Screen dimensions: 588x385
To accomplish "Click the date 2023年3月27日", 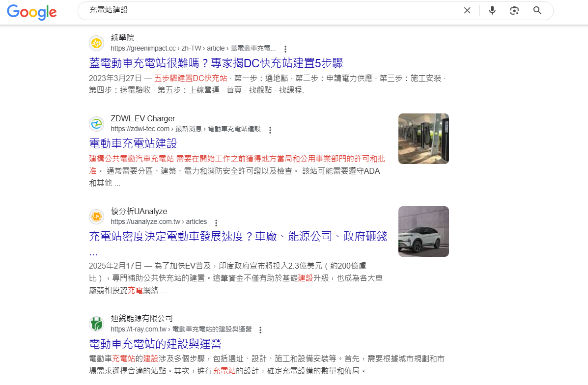I will coord(115,79).
